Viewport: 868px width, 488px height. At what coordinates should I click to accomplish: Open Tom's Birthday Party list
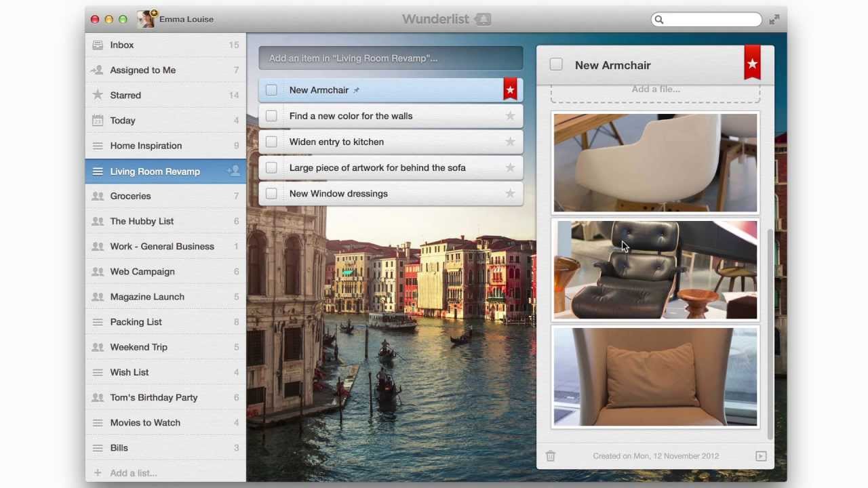click(165, 397)
